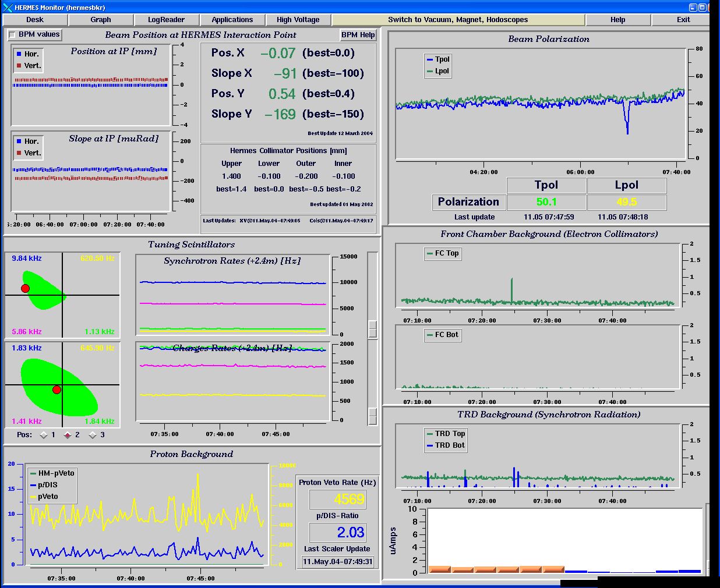This screenshot has width=720, height=588.
Task: Click the 1.83 kHz scintillator rate label
Action: pyautogui.click(x=27, y=348)
